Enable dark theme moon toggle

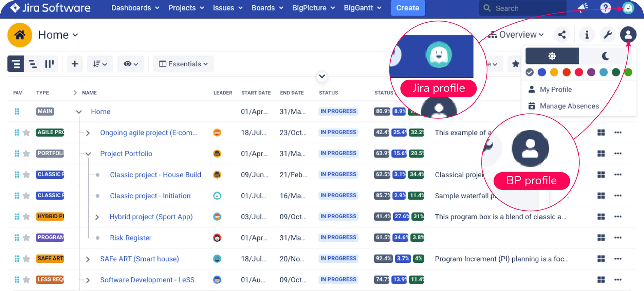(x=605, y=56)
